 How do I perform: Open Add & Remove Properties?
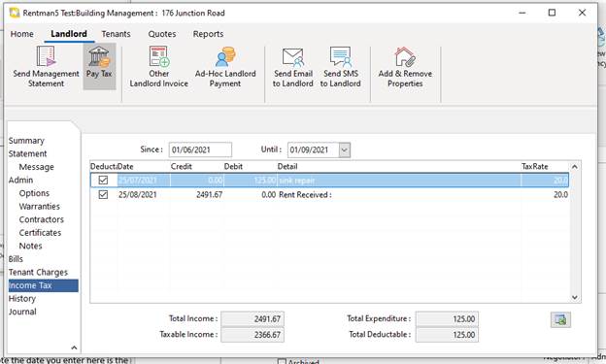coord(405,67)
